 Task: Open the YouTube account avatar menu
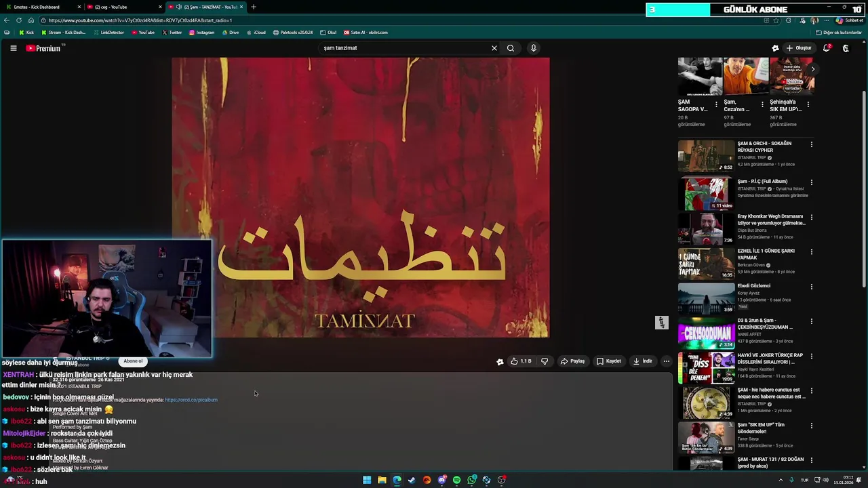point(846,48)
